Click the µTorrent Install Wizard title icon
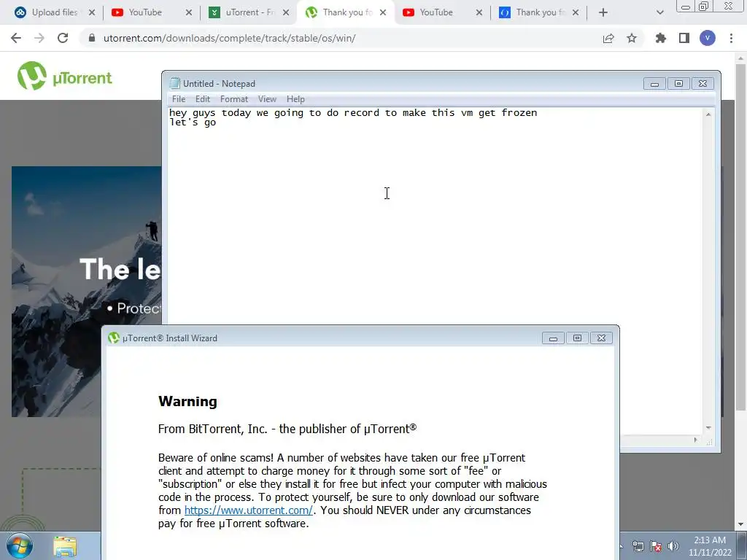 click(x=113, y=338)
